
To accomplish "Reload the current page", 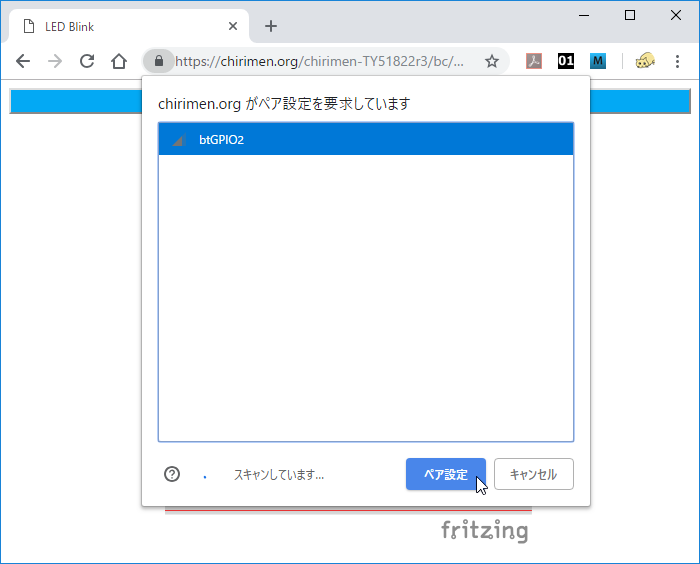I will 87,62.
